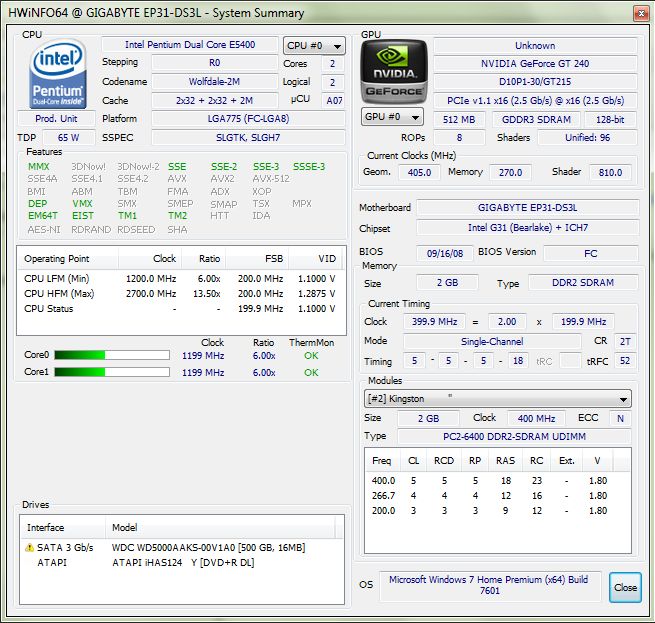This screenshot has height=623, width=655.
Task: Expand the Kingston memory module dropdown
Action: tap(498, 399)
